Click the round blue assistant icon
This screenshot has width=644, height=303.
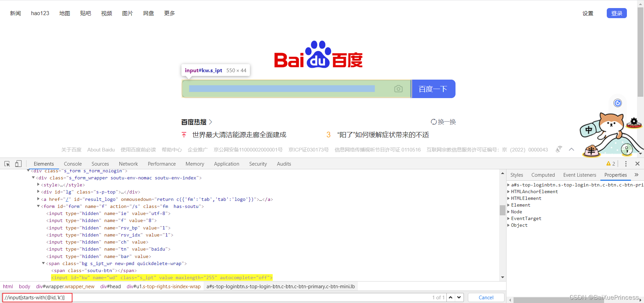coord(618,103)
